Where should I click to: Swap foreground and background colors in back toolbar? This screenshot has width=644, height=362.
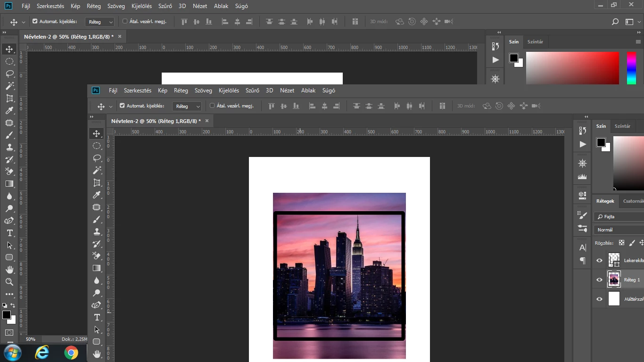[13, 305]
